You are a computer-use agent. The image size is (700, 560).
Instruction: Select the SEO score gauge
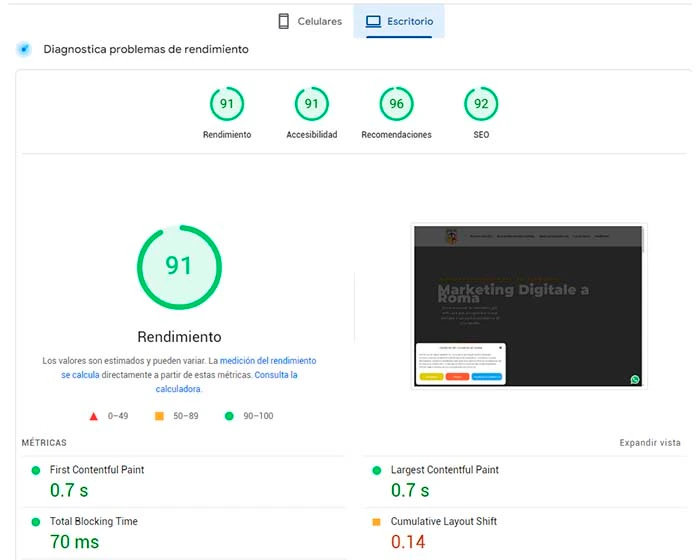[481, 104]
